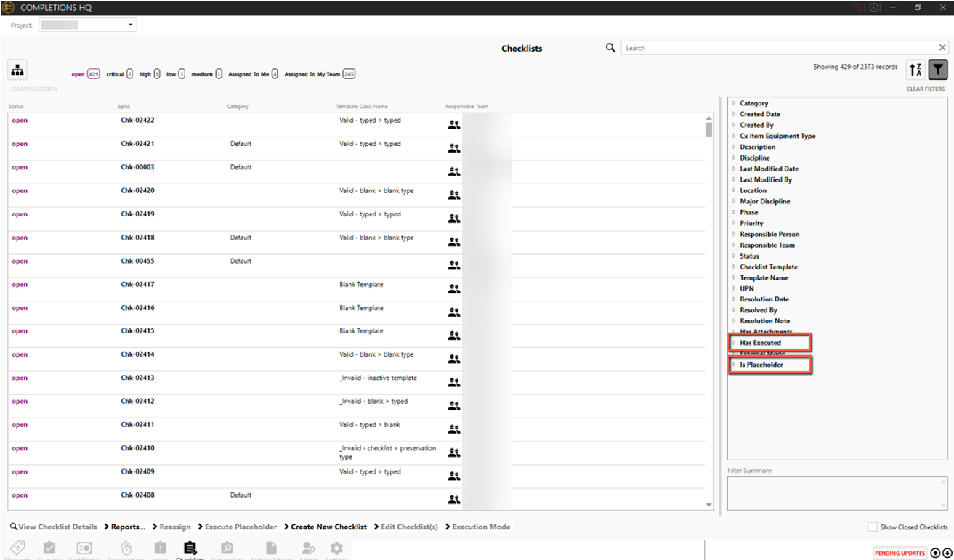
Task: Click the checklist list vertical scrollbar down arrow
Action: 709,505
